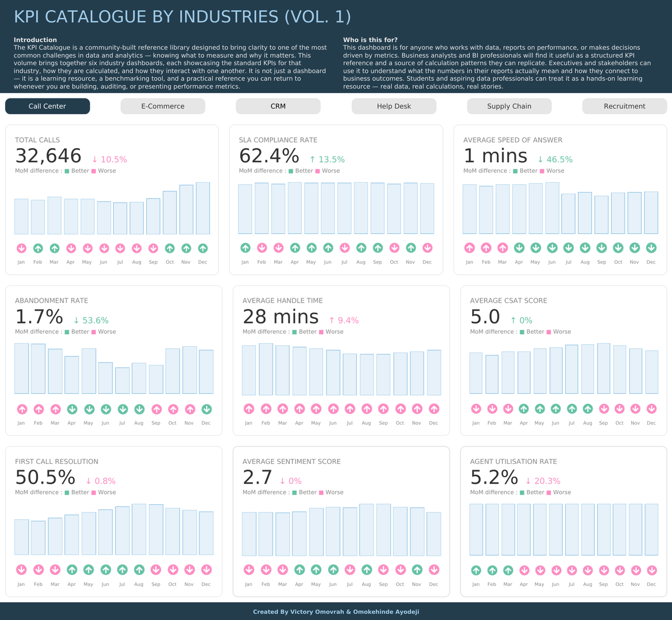Click Abandonment Rate December down-arrow icon

coord(206,409)
